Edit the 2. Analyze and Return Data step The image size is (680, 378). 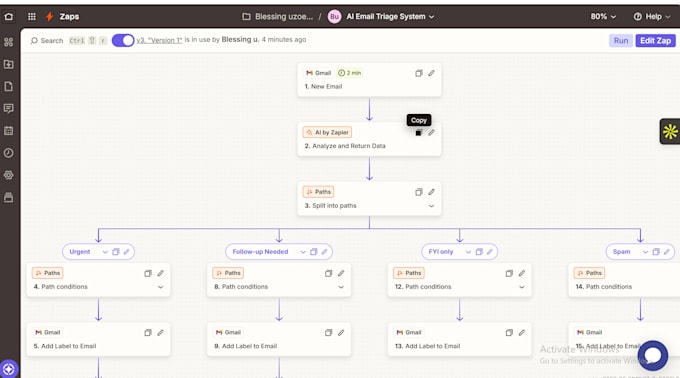pyautogui.click(x=431, y=133)
